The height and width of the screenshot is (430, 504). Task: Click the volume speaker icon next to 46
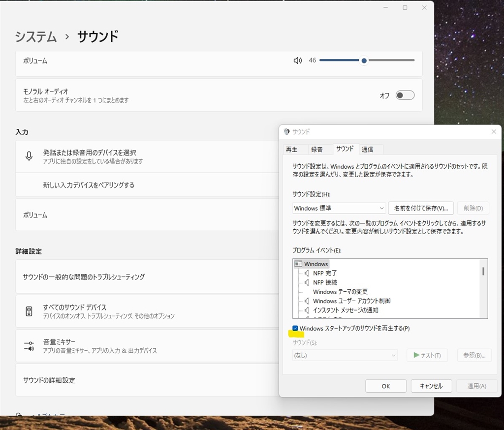click(297, 61)
